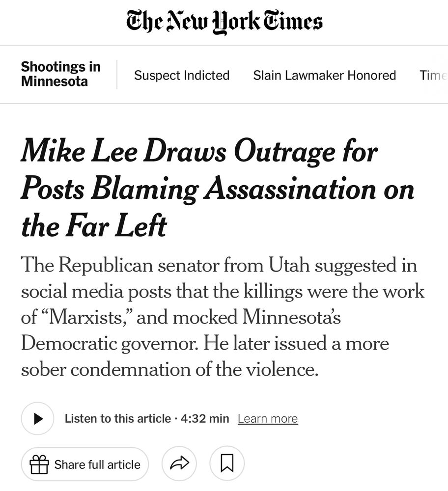Select the Slain Lawmaker Honored nav item
The image size is (448, 491).
[x=325, y=76]
